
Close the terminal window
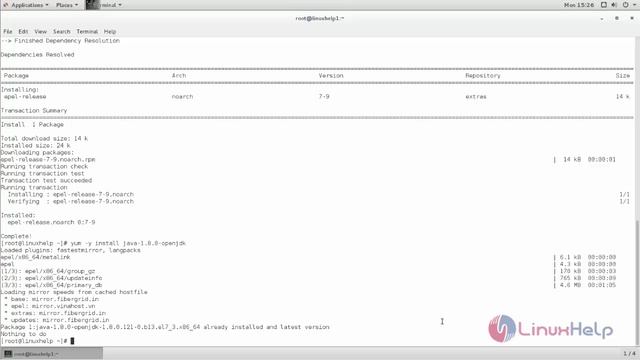click(632, 18)
